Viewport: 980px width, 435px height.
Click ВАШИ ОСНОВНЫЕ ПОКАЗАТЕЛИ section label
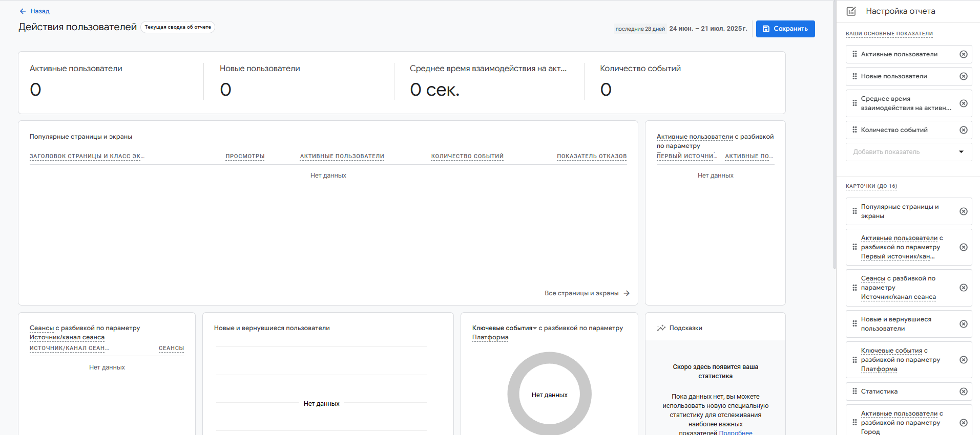tap(889, 34)
